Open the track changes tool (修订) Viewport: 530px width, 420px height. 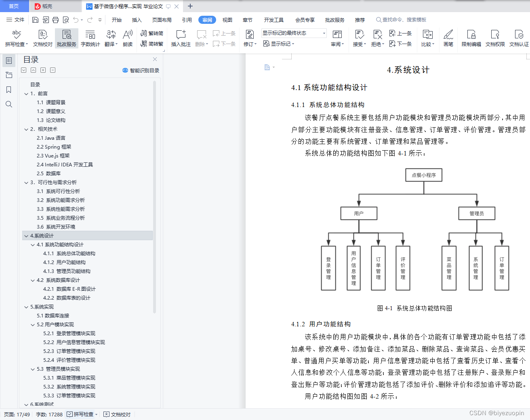250,38
